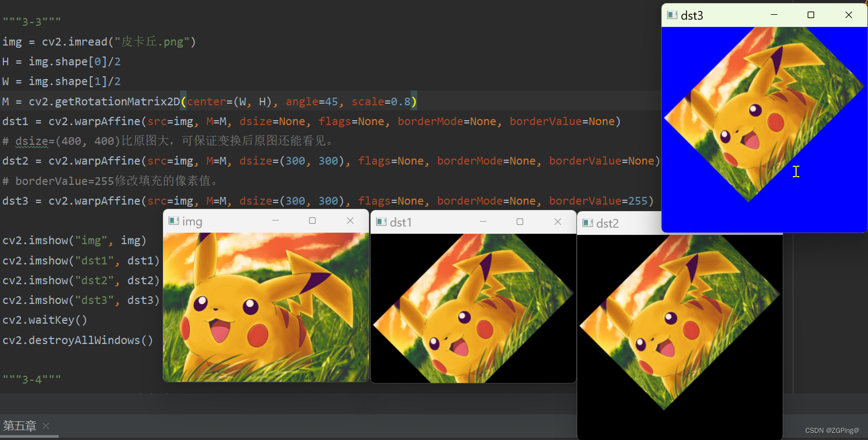Click the dst2 = cv2.warpAffine line
Viewport: 868px width, 440px height.
(331, 161)
